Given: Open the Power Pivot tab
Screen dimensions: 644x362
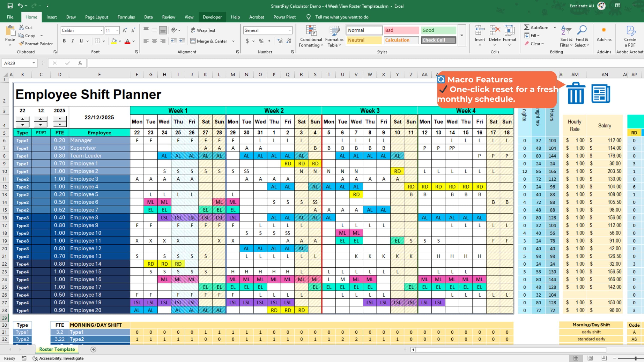Looking at the screenshot, I should point(284,17).
